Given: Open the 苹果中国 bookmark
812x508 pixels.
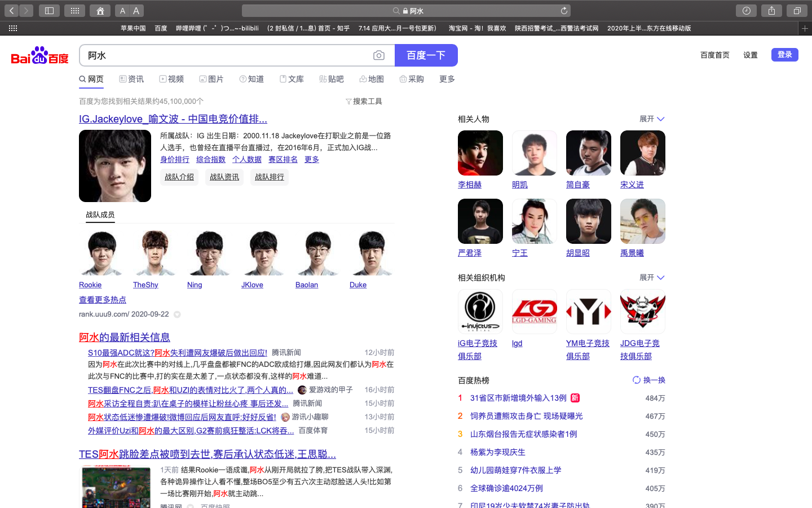Looking at the screenshot, I should [133, 28].
